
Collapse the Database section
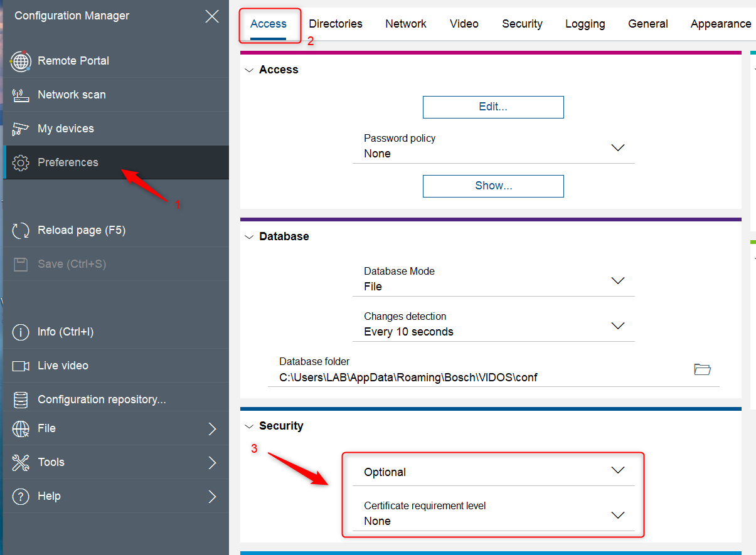click(249, 237)
